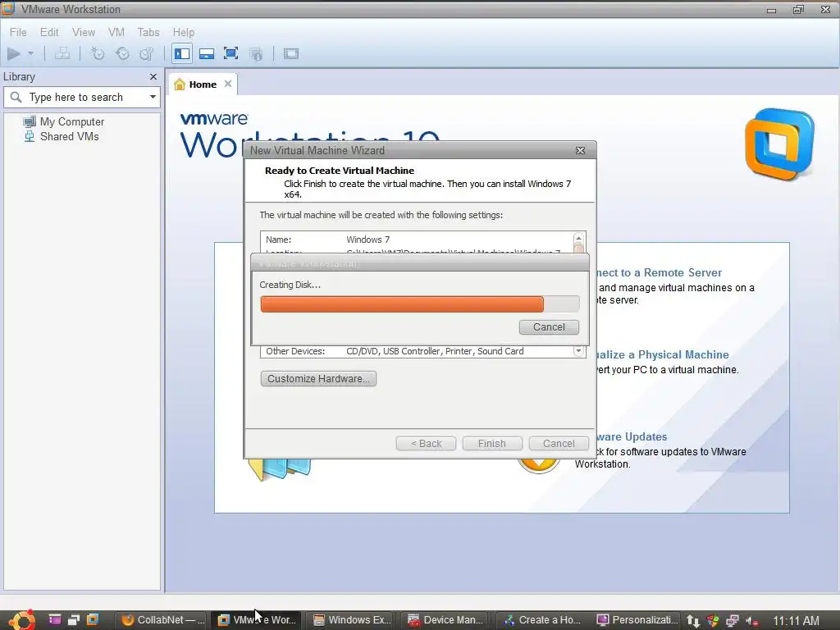Click the Revert to Snapshot toolbar icon
Viewport: 840px width, 630px height.
pos(123,53)
